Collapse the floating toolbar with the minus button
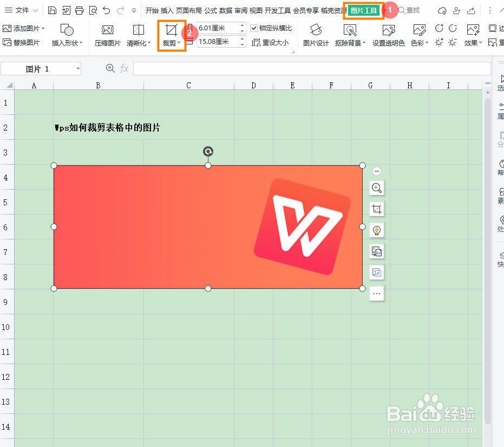 [377, 171]
